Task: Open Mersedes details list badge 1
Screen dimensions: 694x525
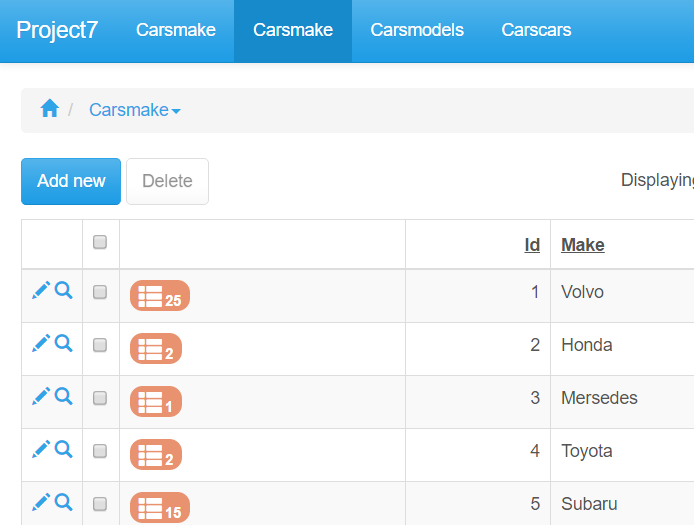Action: 156,401
